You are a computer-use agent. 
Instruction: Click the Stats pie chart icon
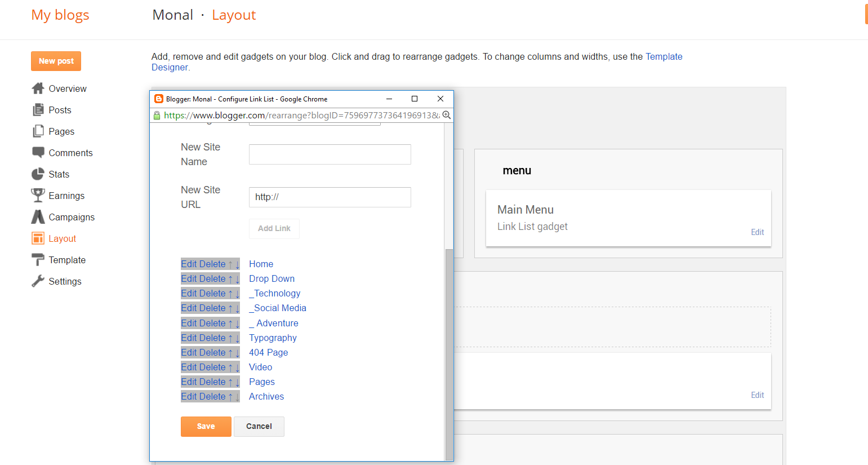(38, 174)
